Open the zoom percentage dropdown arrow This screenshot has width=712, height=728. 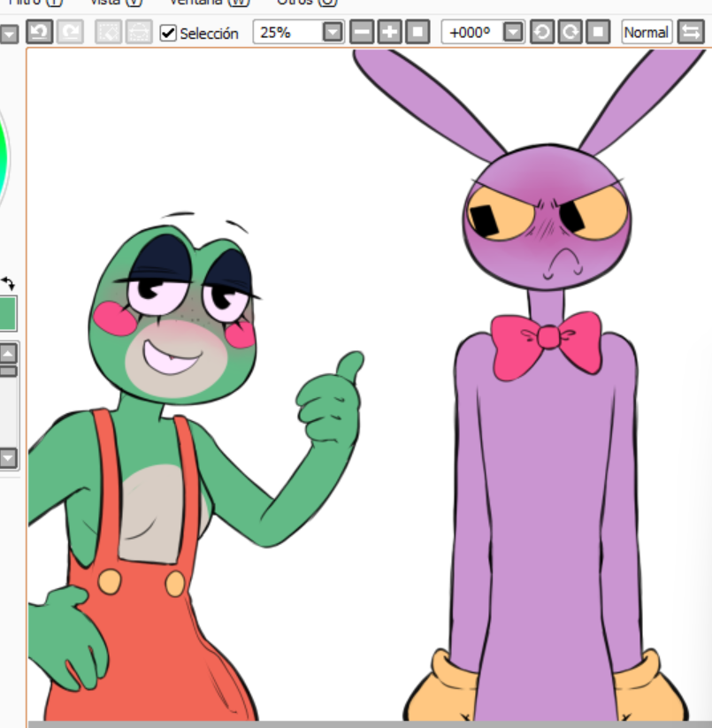point(333,32)
